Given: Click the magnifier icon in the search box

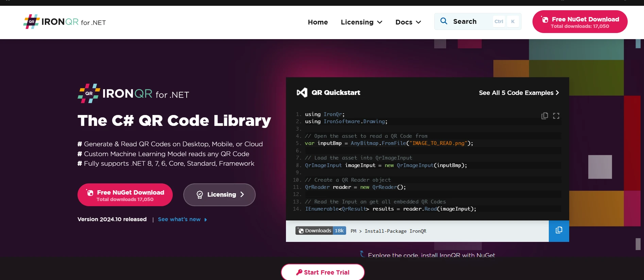Looking at the screenshot, I should pyautogui.click(x=444, y=21).
